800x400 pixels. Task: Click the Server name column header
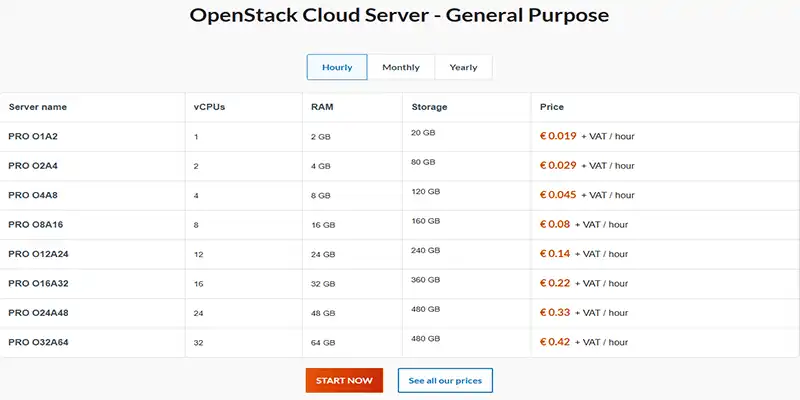click(37, 107)
